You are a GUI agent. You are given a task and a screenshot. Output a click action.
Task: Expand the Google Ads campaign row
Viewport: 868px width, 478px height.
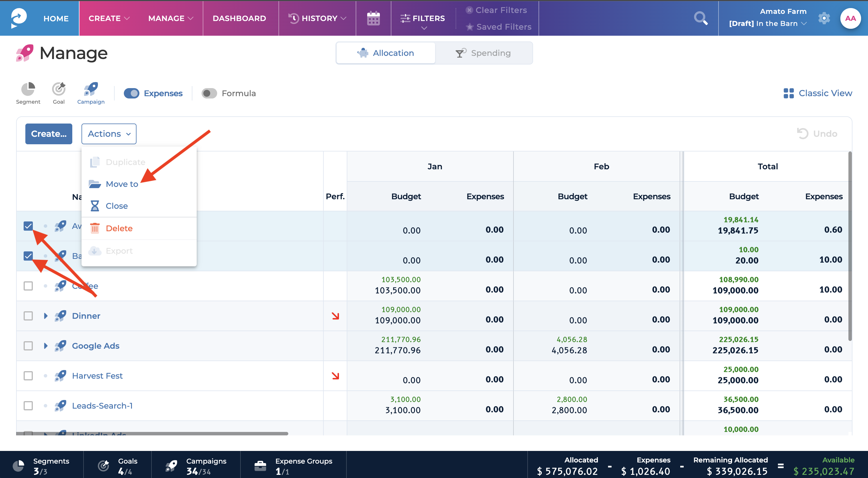tap(46, 346)
